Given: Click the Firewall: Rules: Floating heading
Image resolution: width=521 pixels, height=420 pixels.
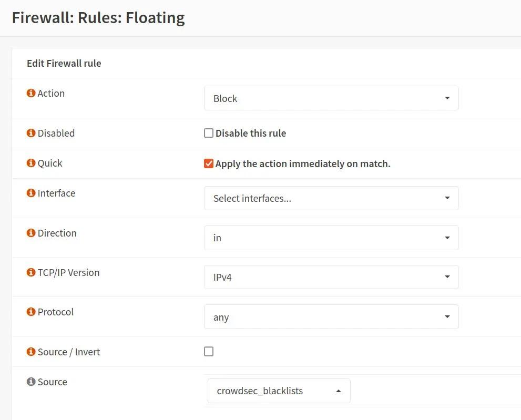Looking at the screenshot, I should coord(98,18).
